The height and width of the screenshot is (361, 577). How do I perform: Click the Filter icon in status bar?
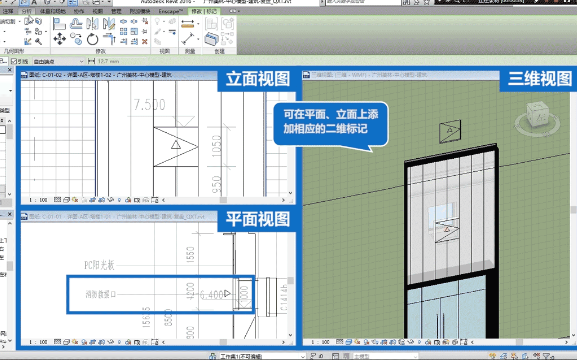click(547, 356)
